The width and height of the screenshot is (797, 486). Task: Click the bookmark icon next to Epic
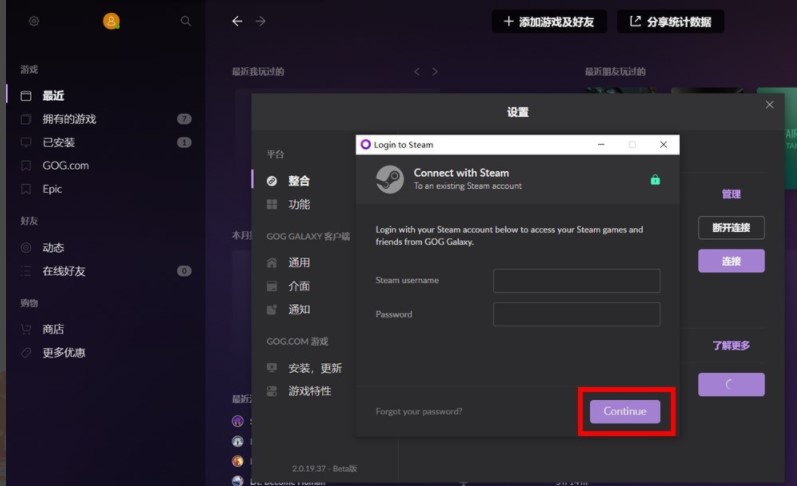click(x=26, y=189)
